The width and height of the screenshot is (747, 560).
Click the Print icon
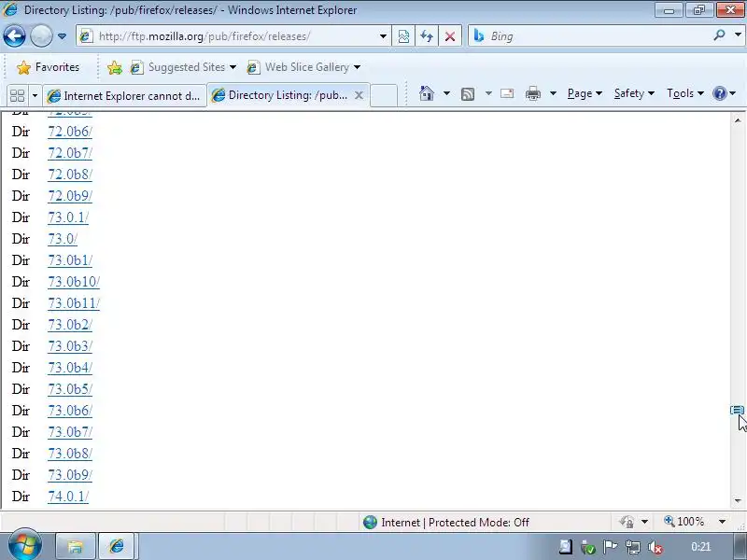[x=532, y=93]
